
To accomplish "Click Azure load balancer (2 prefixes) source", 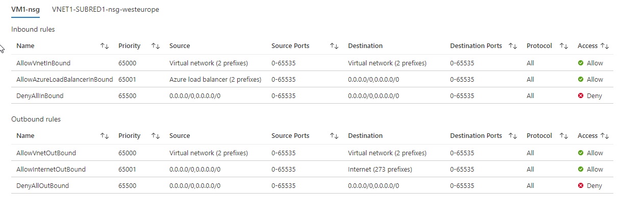I will (215, 80).
